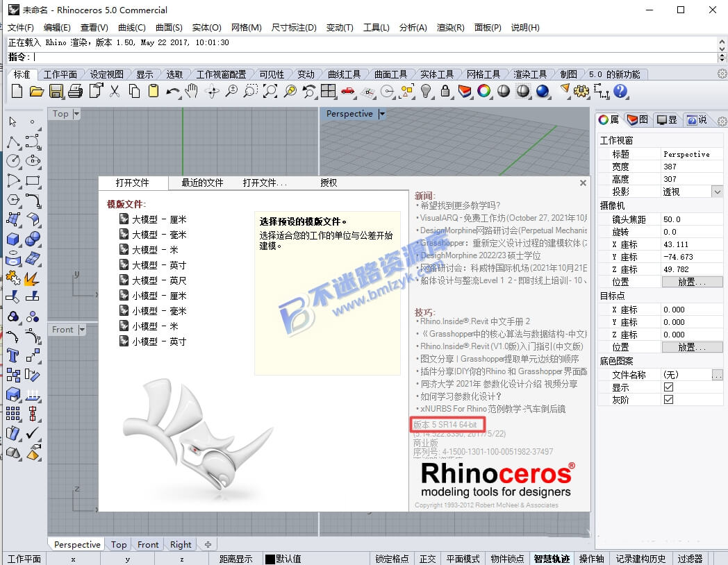728x565 pixels.
Task: Open the Perspective viewport dropdown arrow
Action: tap(381, 114)
